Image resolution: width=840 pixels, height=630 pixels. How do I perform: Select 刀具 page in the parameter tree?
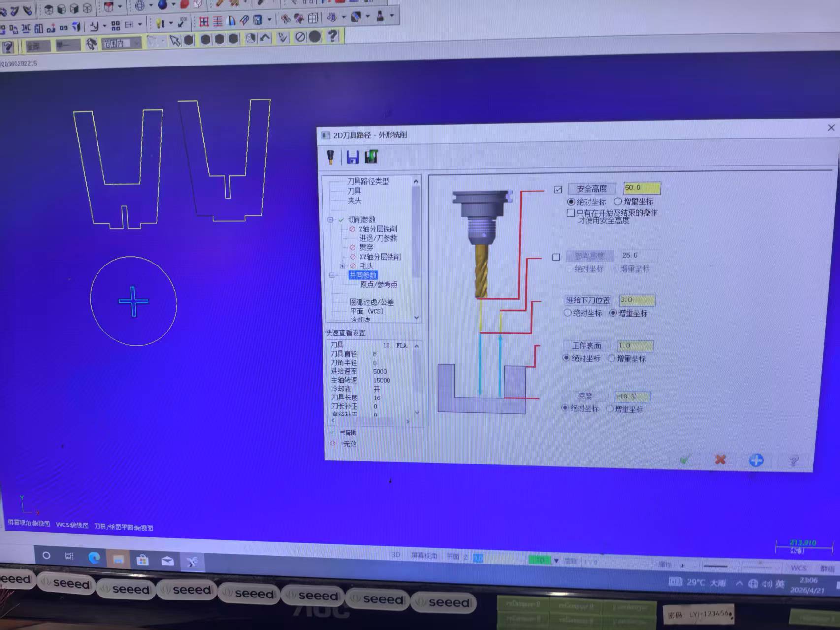coord(354,191)
